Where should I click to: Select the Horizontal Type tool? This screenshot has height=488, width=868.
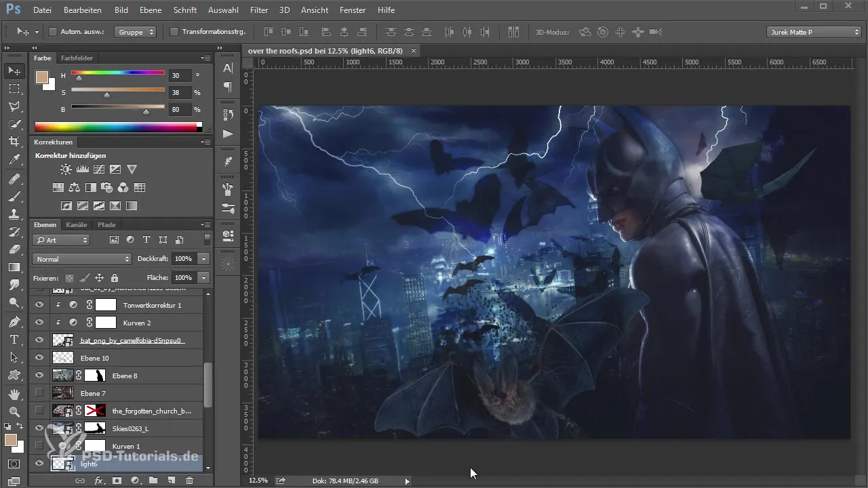click(14, 340)
